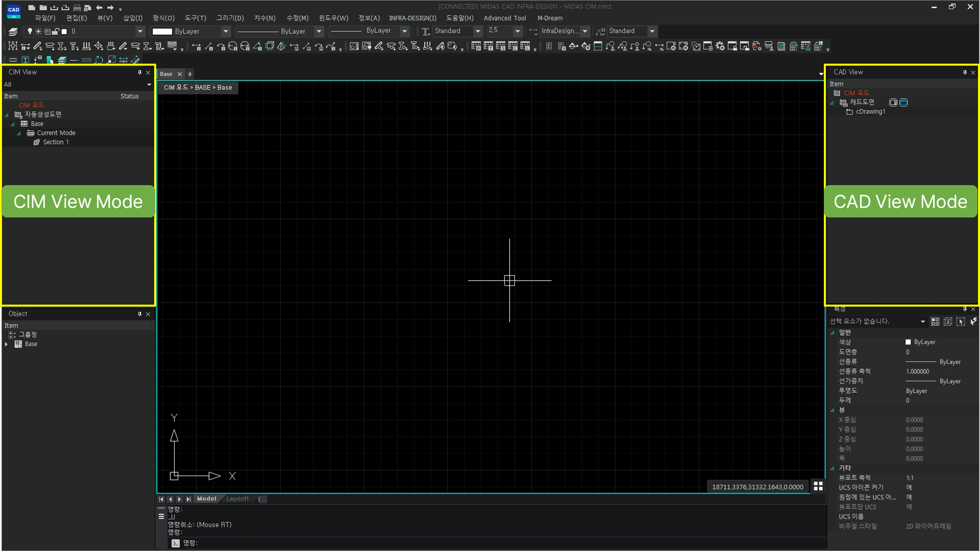Collapse the Current Mode tree node
This screenshot has width=980, height=551.
(x=19, y=133)
